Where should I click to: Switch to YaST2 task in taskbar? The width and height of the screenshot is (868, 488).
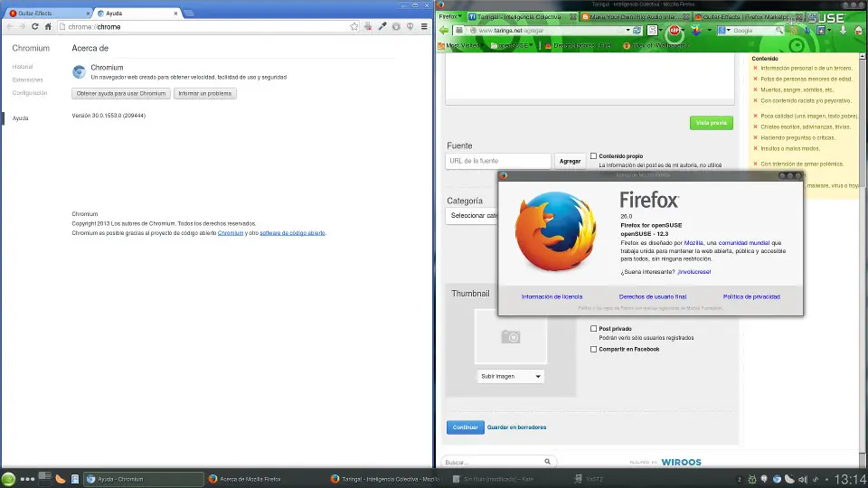click(x=589, y=479)
